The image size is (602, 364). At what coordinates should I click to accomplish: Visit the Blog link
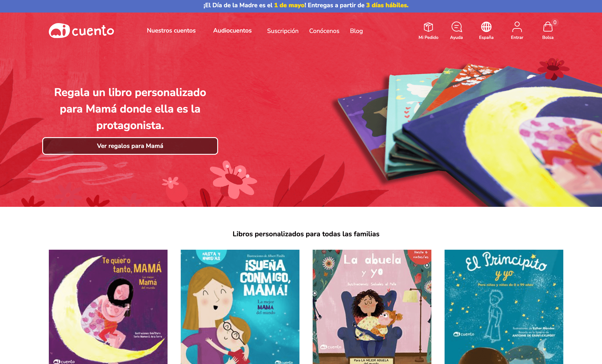[356, 31]
